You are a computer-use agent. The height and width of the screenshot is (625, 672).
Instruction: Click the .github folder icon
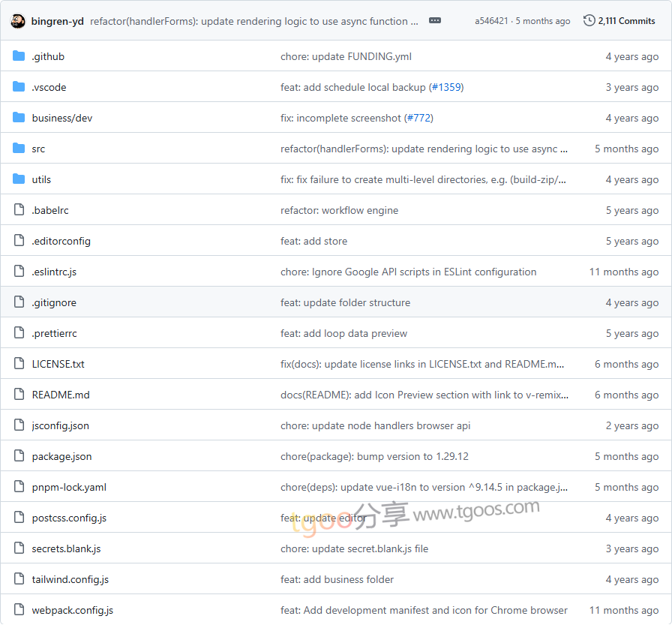pyautogui.click(x=19, y=56)
